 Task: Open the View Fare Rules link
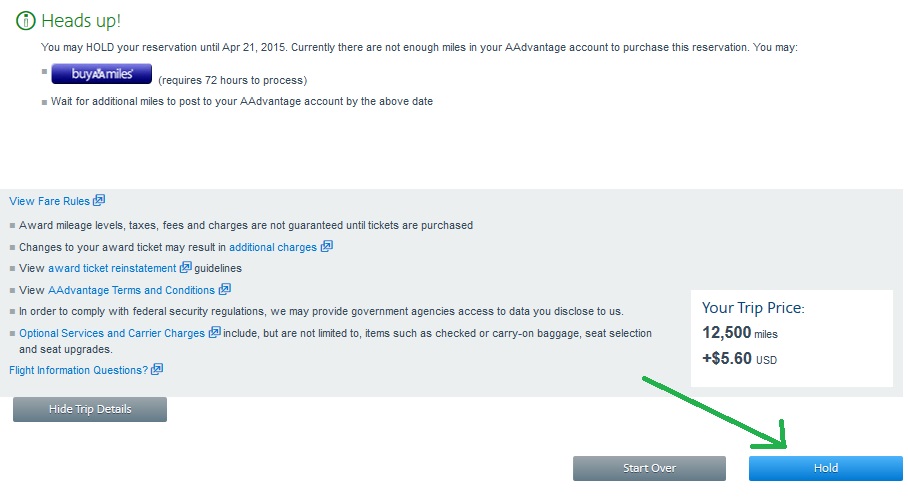49,201
